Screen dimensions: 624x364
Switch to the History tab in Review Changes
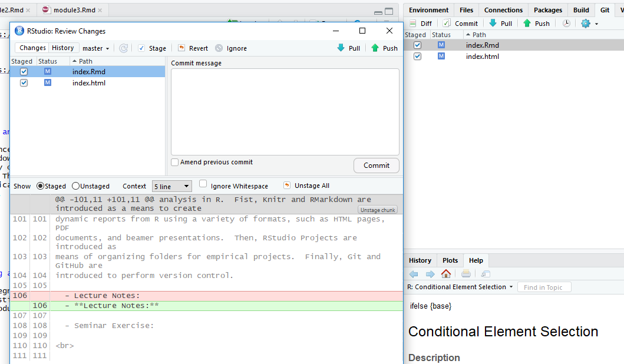tap(63, 48)
